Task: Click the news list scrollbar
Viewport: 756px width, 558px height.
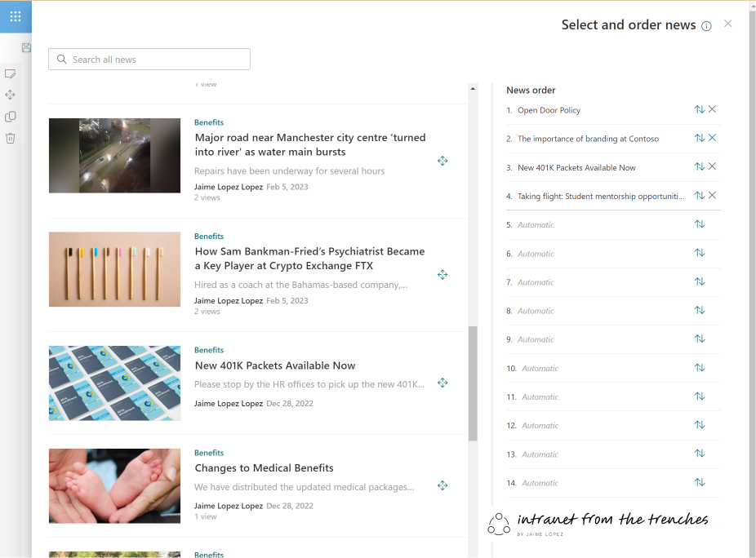Action: point(472,379)
